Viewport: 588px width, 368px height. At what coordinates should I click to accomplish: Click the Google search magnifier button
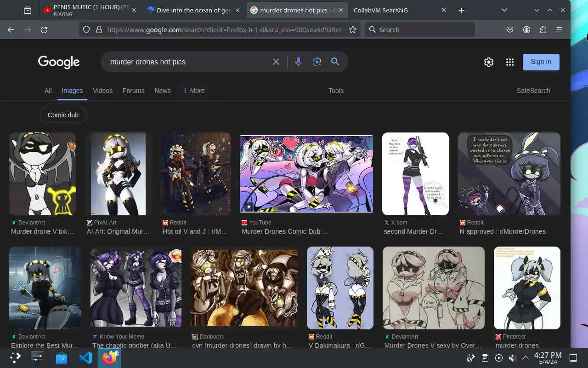[335, 62]
